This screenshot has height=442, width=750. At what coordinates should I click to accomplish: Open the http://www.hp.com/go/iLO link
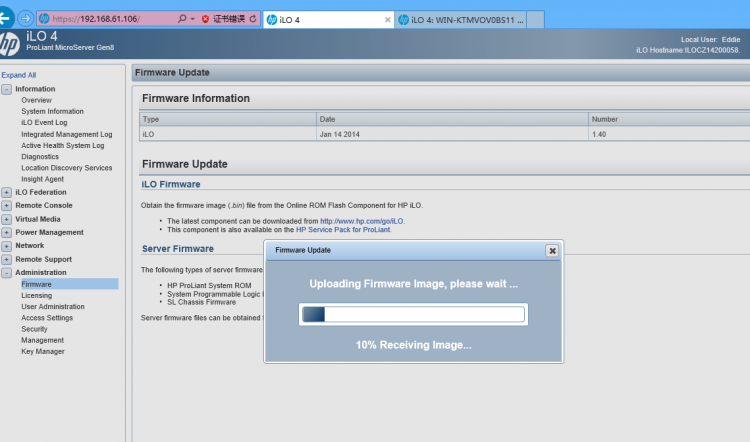362,221
